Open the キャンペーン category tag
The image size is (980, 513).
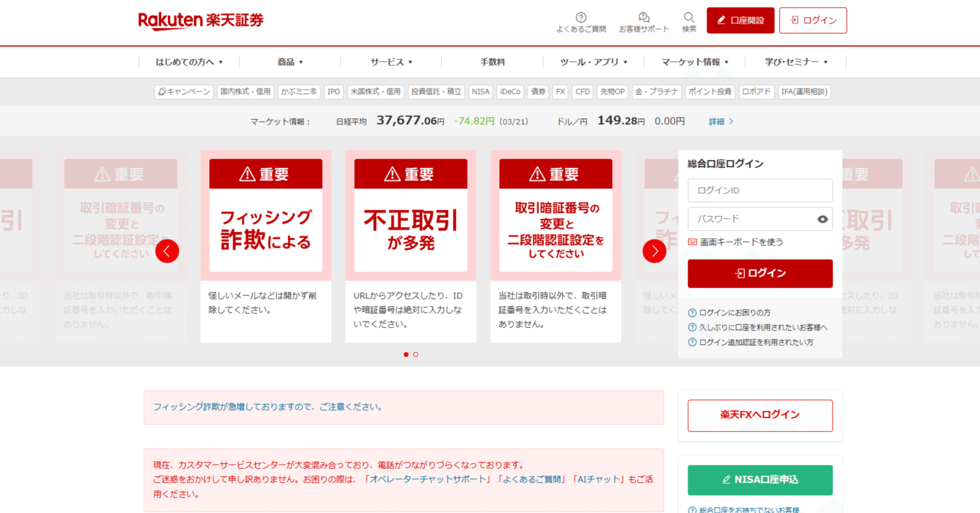pos(184,92)
